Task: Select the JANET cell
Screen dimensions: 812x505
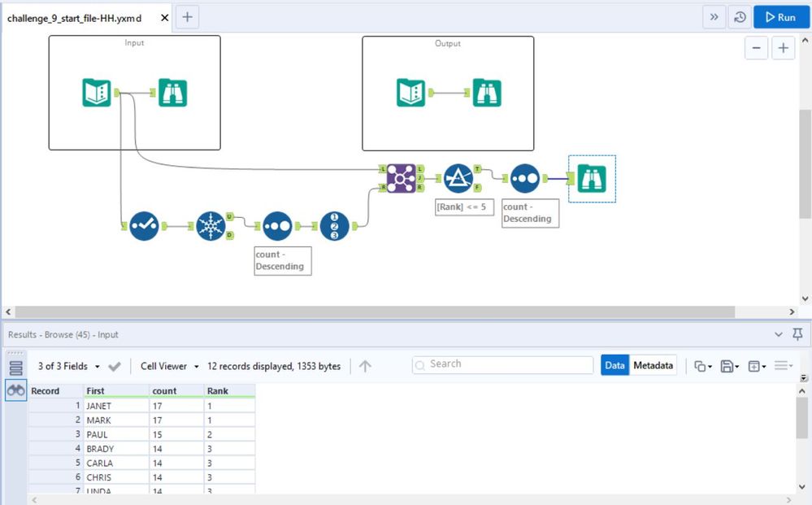Action: coord(116,406)
